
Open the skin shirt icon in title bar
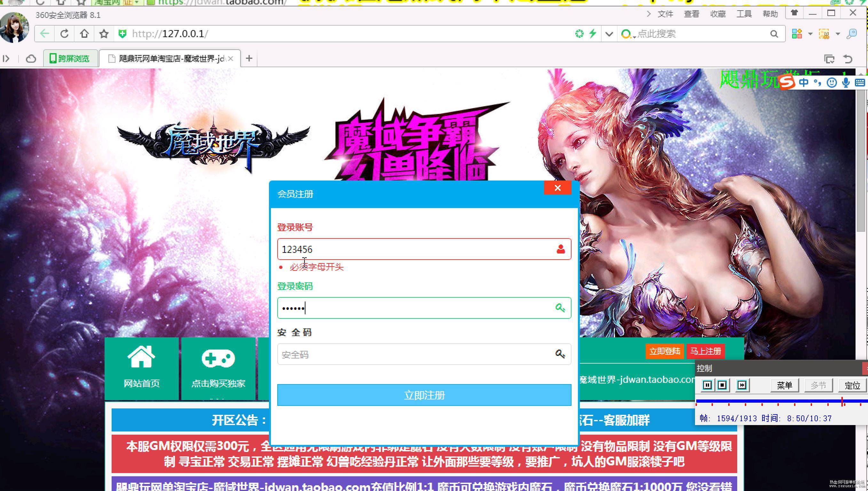(794, 13)
